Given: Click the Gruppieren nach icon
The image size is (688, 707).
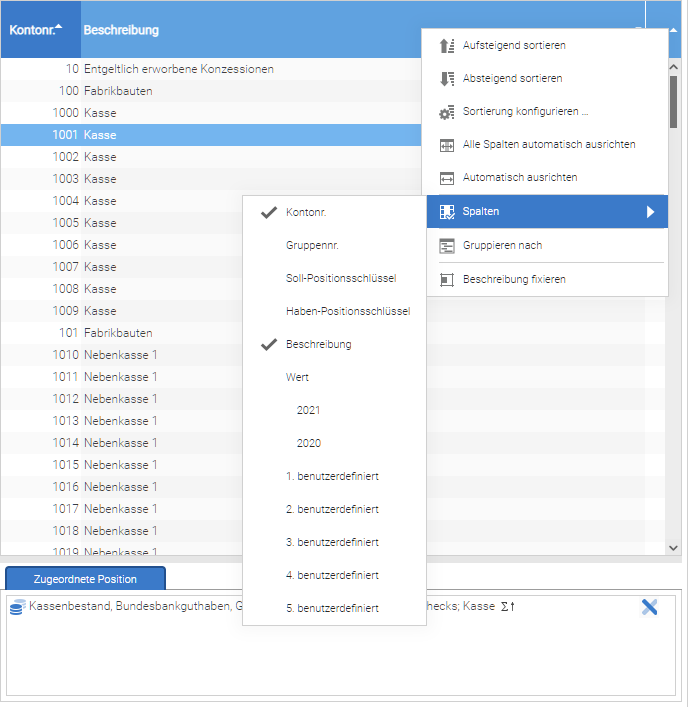Looking at the screenshot, I should pos(447,245).
